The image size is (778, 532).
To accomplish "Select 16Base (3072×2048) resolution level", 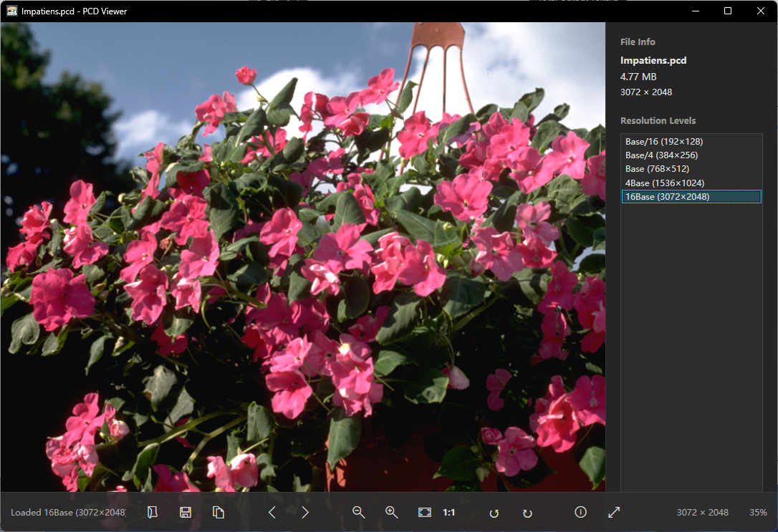I will (691, 197).
